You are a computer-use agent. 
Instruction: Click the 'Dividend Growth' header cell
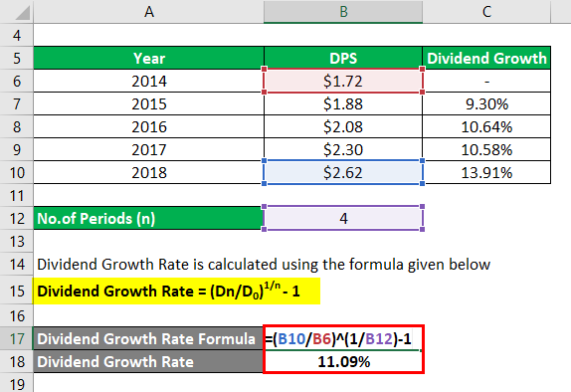click(486, 59)
